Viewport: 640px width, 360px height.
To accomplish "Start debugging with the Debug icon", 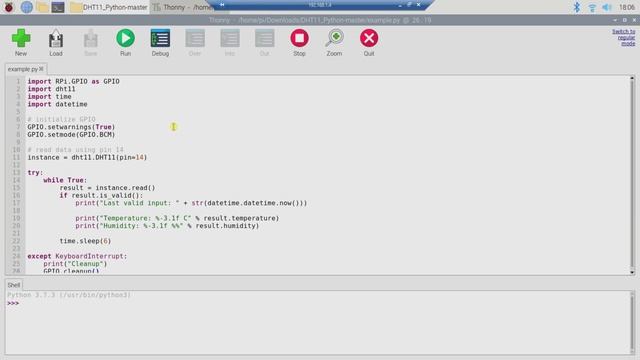I will tap(160, 42).
